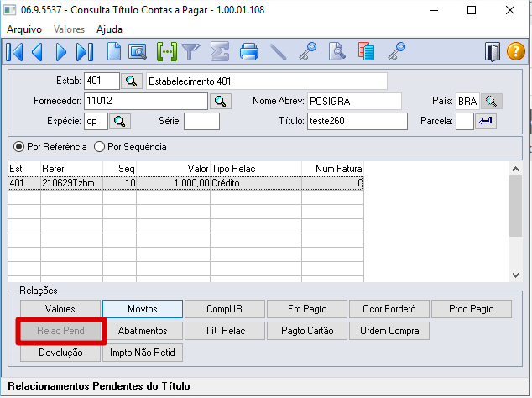Click the País lookup icon button
Screen dimensions: 532x398
point(491,102)
